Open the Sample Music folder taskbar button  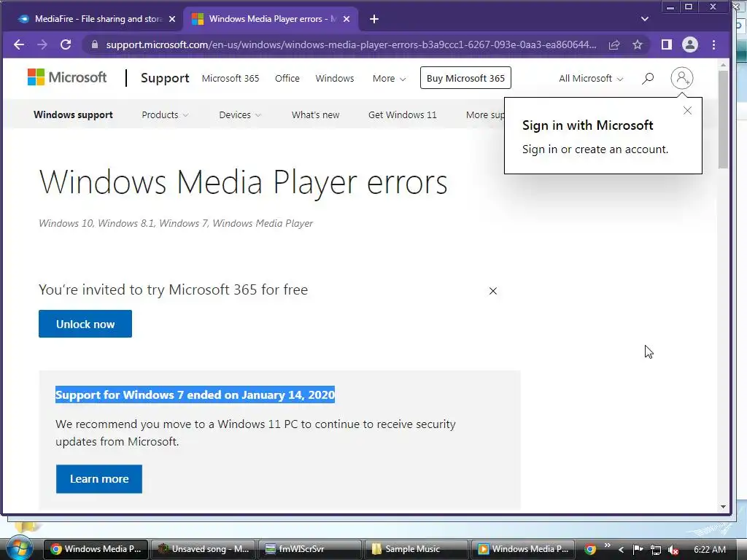(x=417, y=549)
